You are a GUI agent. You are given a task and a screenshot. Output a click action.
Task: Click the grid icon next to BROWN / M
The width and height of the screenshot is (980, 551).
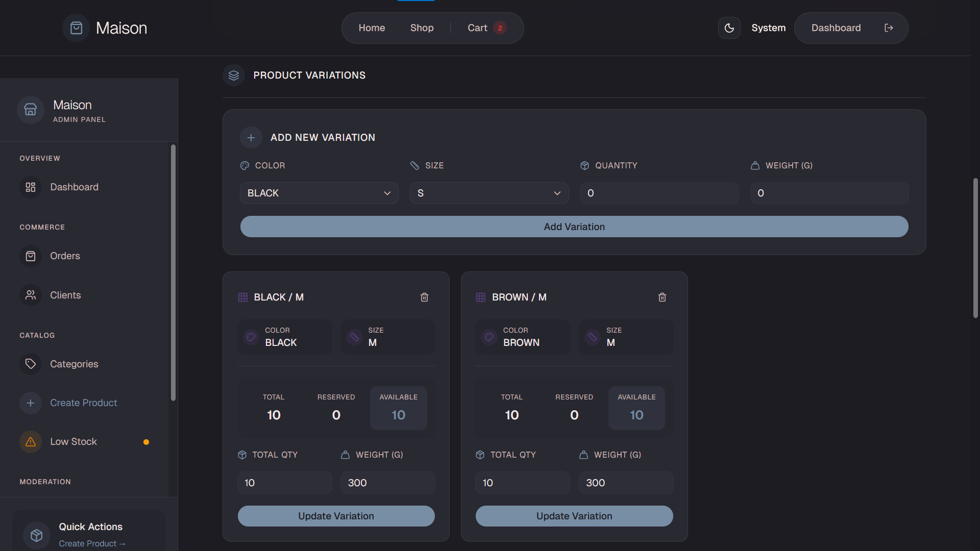(x=481, y=297)
